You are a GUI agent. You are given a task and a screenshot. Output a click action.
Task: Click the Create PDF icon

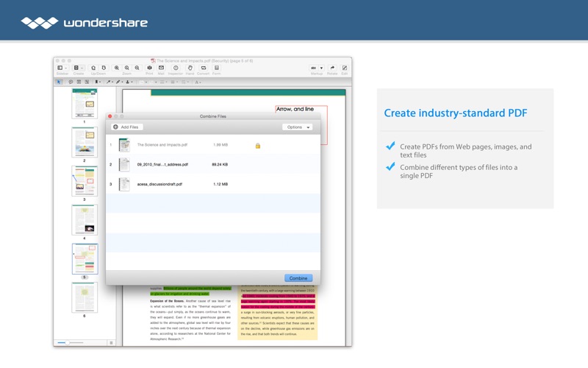(x=76, y=68)
